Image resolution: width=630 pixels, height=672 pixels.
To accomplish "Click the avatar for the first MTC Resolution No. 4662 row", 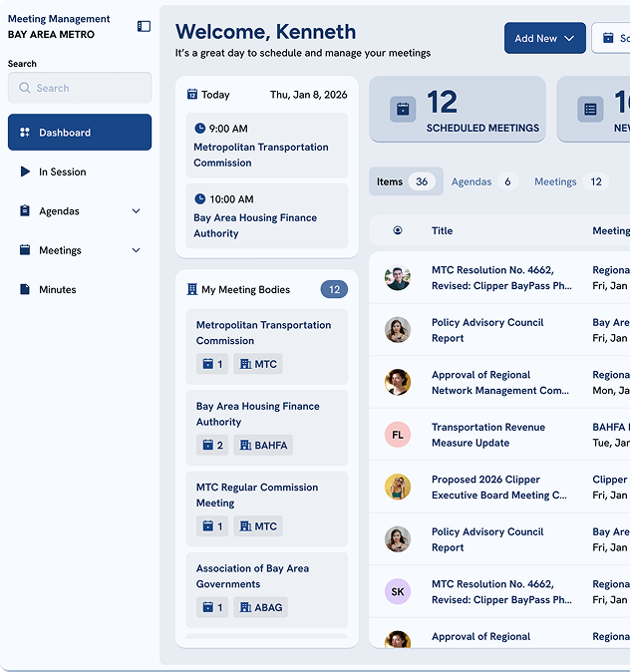I will (x=398, y=278).
